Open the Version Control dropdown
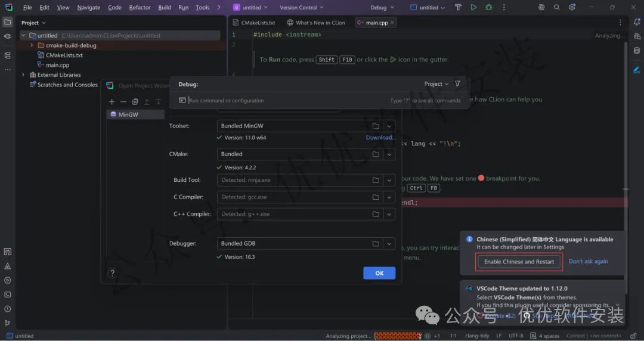The height and width of the screenshot is (341, 644). point(302,7)
